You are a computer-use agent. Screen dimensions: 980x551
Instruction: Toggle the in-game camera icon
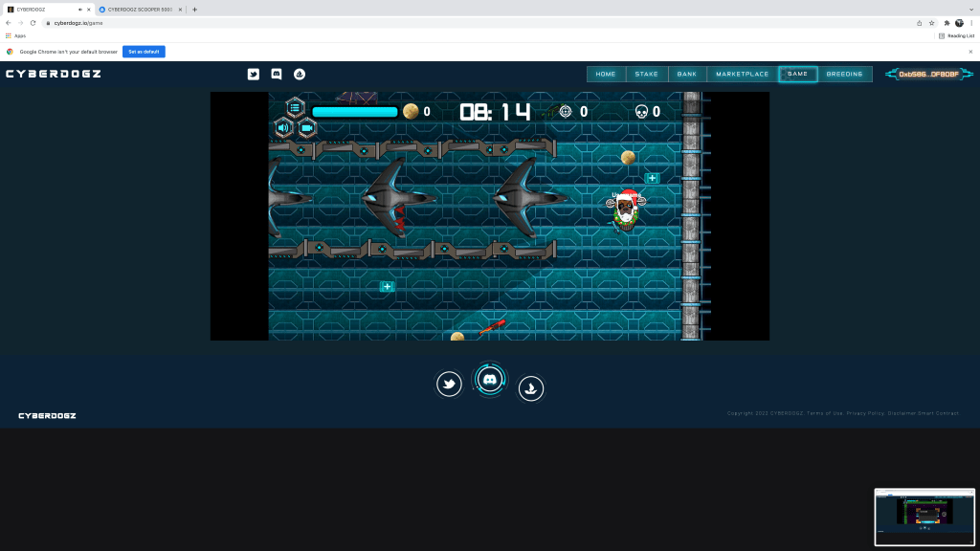[x=306, y=128]
